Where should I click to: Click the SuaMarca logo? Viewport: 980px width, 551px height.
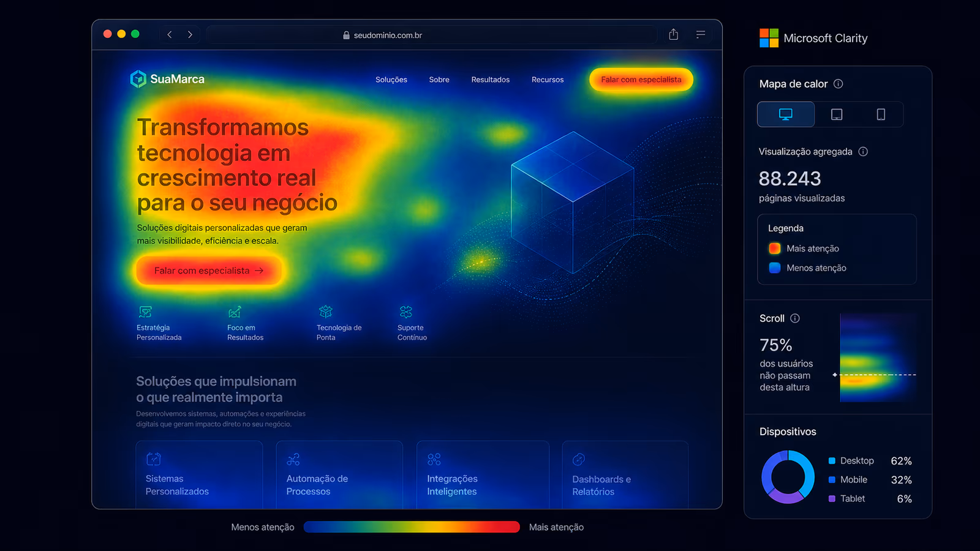point(167,78)
